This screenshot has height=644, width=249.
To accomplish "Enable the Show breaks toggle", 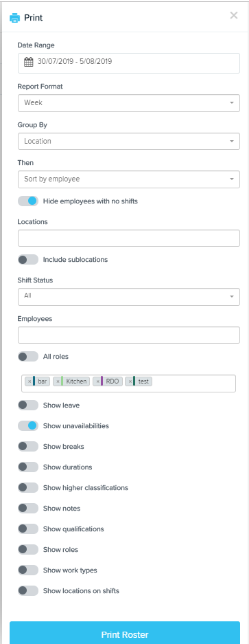I will (x=28, y=447).
